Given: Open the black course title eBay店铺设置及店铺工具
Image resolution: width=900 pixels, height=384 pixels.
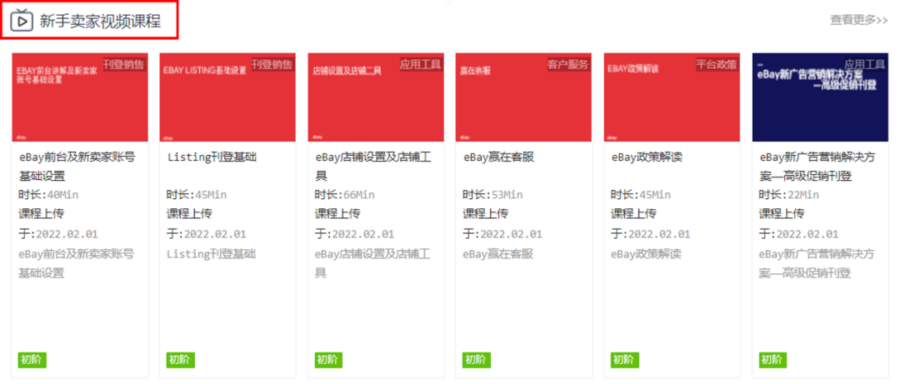Looking at the screenshot, I should (x=373, y=166).
